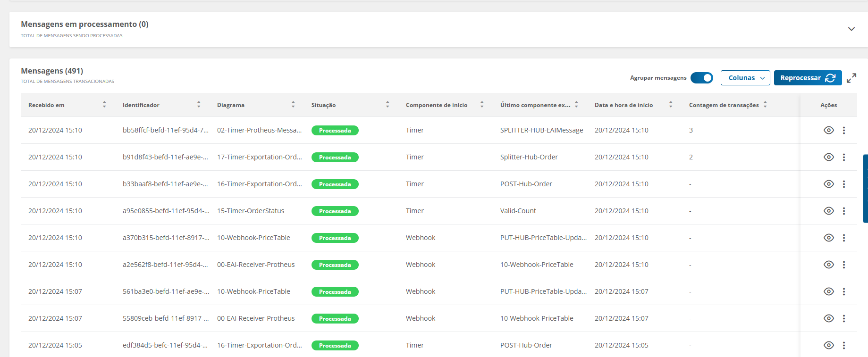Screen dimensions: 868x357
Task: View details of message a370b315-befd
Action: [828, 238]
